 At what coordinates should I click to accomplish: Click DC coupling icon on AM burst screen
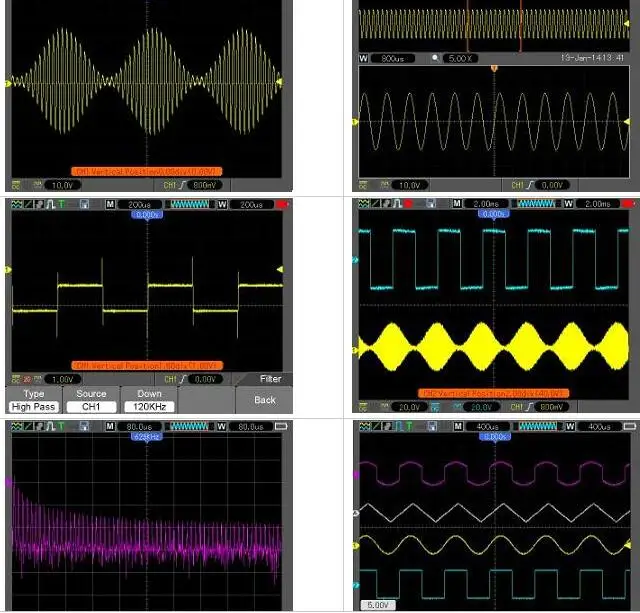point(16,185)
